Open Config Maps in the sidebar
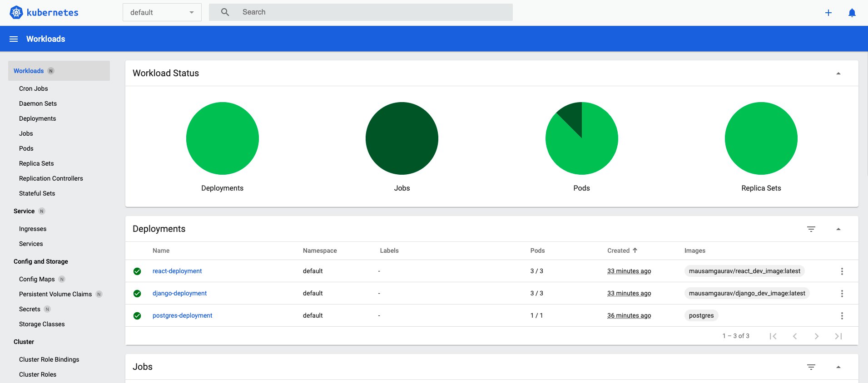 click(37, 279)
